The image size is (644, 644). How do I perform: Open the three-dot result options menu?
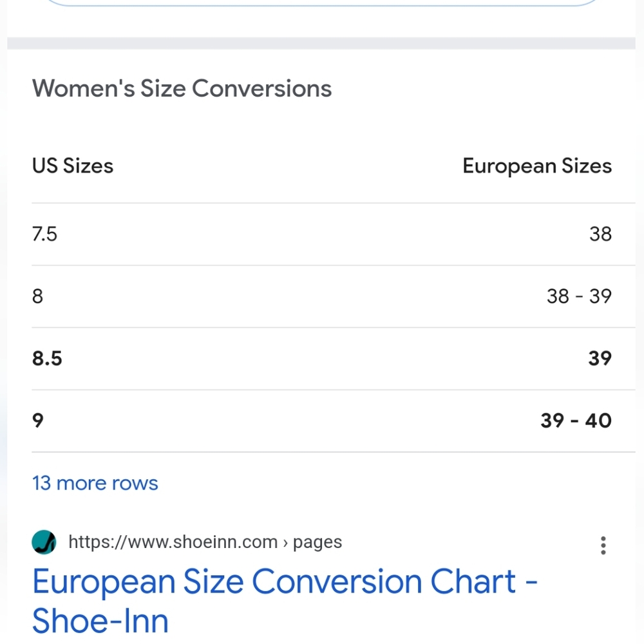603,545
